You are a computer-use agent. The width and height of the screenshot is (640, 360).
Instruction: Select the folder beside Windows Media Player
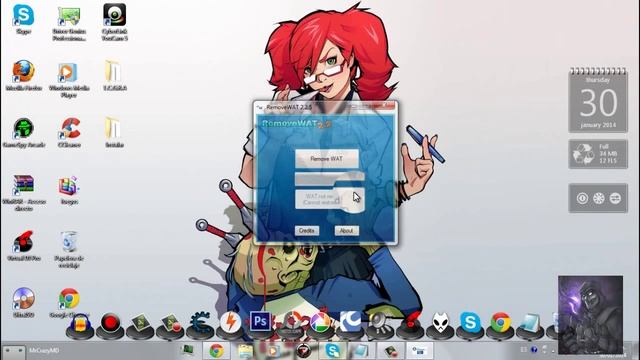tap(114, 76)
